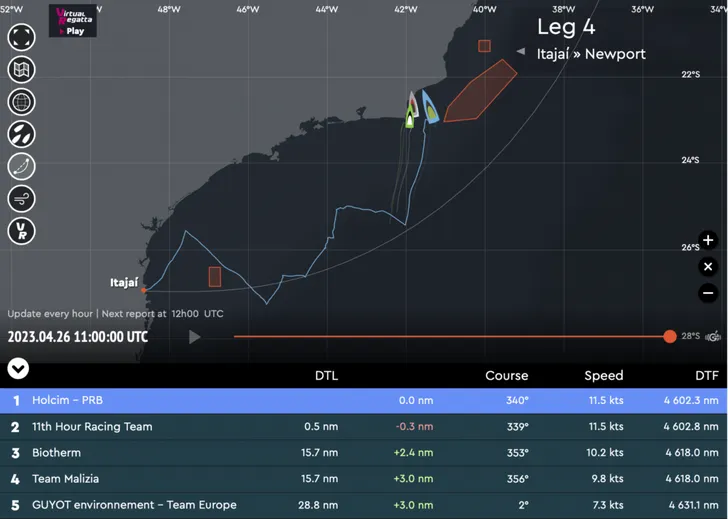Click the orange timeline slider handle

click(x=670, y=337)
